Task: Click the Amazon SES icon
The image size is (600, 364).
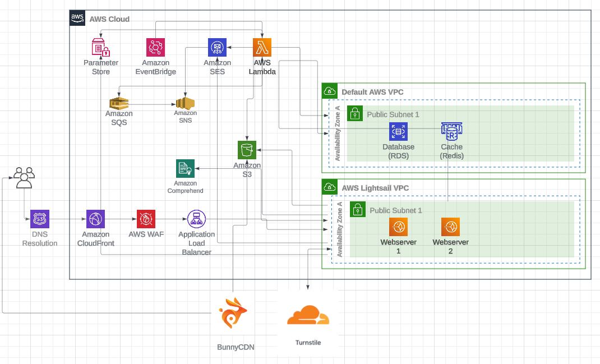Action: click(x=217, y=48)
